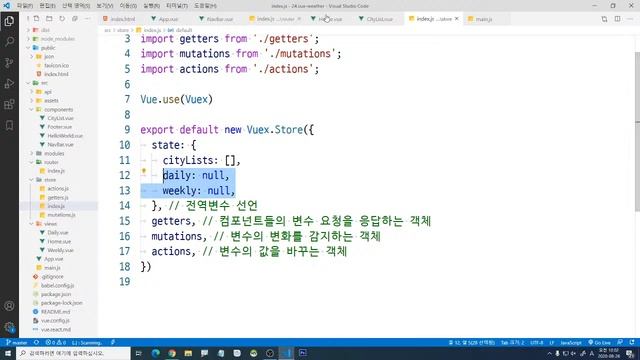Switch to NavBar.vue editor tab

click(219, 19)
